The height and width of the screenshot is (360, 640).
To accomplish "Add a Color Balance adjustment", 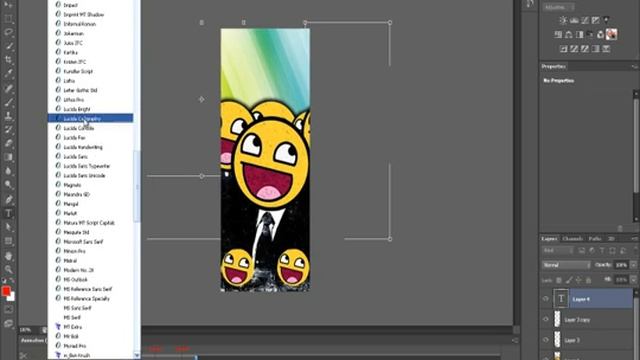I will [x=569, y=35].
